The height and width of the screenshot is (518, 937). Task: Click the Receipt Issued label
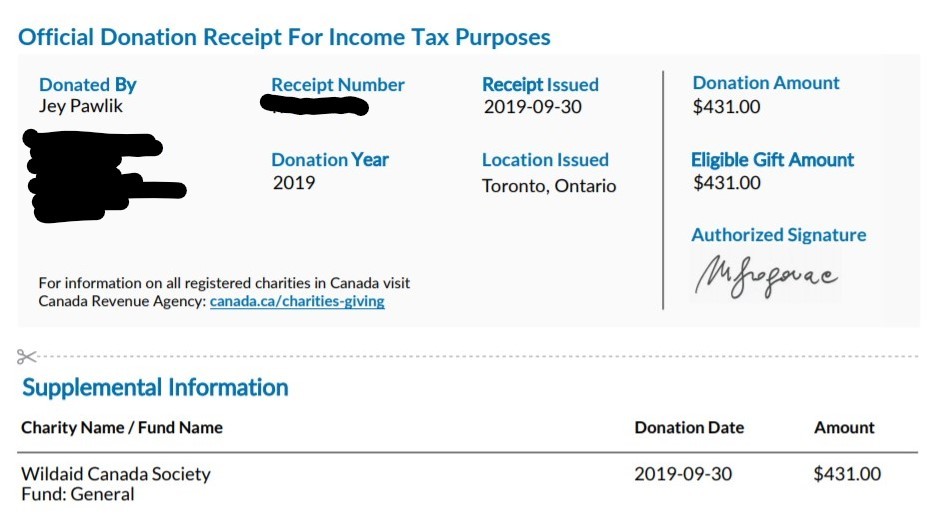[x=540, y=85]
